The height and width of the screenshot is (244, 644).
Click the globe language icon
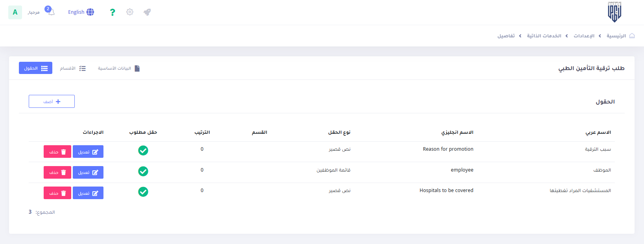[x=90, y=12]
